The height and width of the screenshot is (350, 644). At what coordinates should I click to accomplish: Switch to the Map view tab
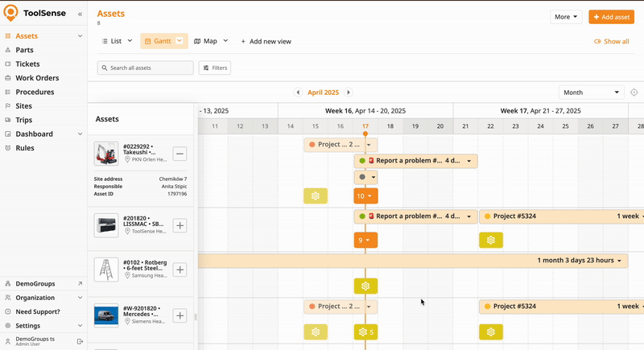(205, 41)
